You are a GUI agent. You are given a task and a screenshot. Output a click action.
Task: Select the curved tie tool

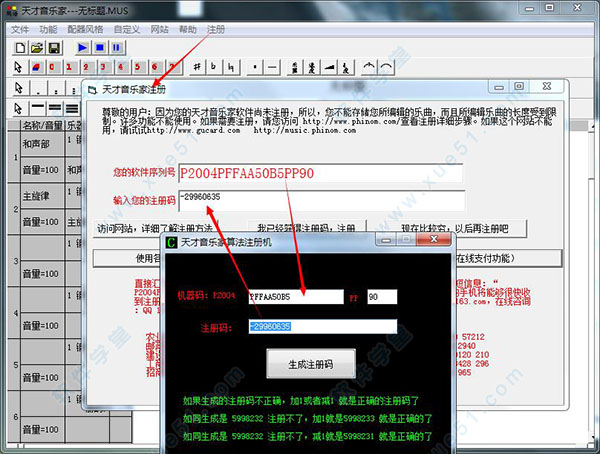click(x=386, y=67)
